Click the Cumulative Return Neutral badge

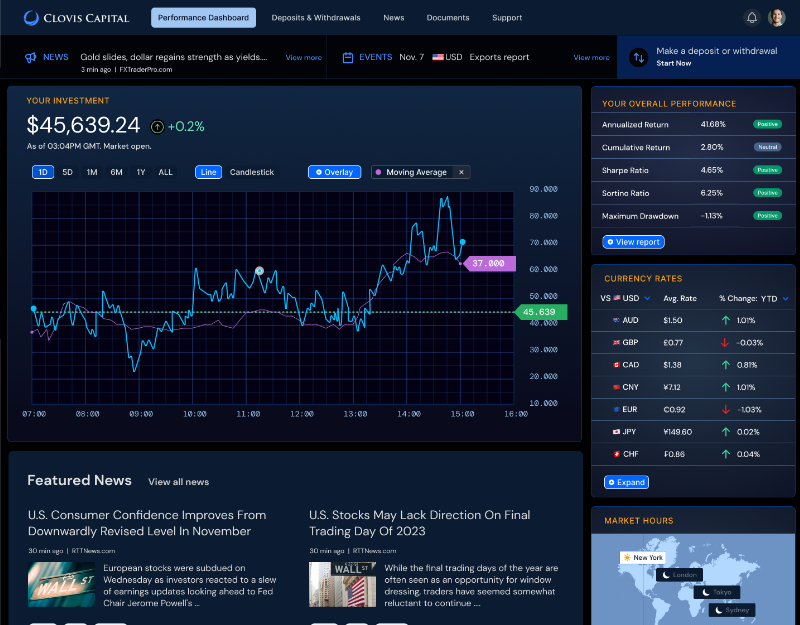(767, 147)
